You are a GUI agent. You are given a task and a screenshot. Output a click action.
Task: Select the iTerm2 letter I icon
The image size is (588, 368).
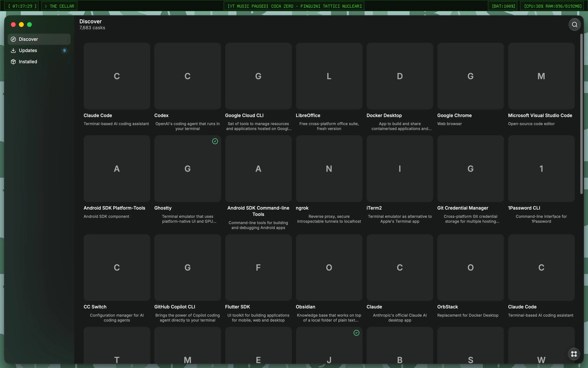coord(400,169)
